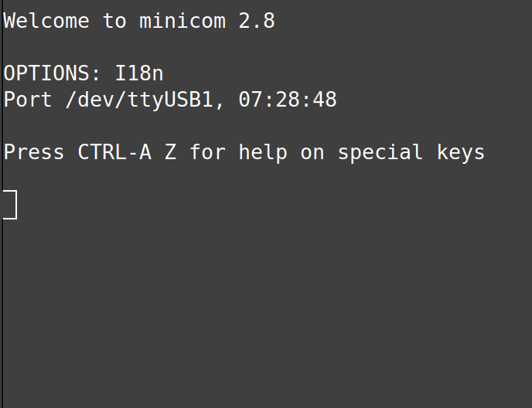Viewport: 532px width, 408px height.
Task: Click the CTRL-A key text
Action: click(x=114, y=152)
